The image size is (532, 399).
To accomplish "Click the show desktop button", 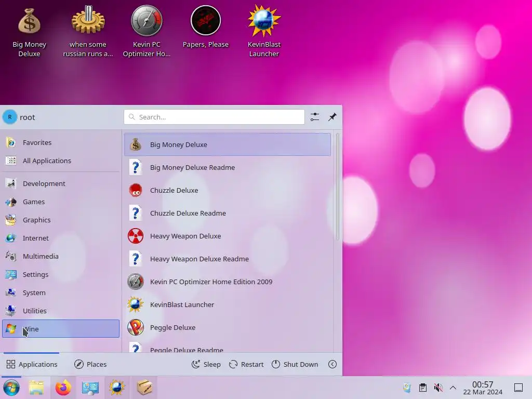I will [x=518, y=388].
